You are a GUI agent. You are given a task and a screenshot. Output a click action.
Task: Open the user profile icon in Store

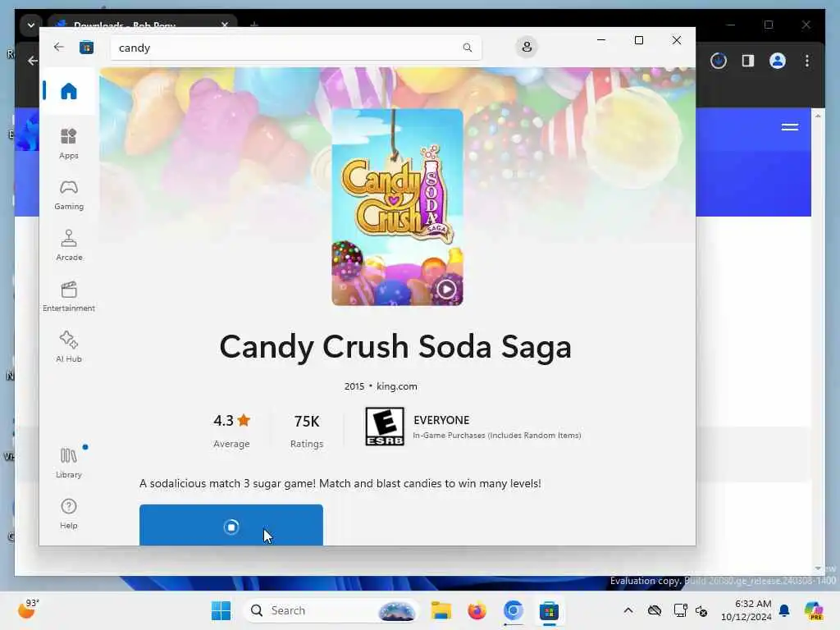pos(527,47)
